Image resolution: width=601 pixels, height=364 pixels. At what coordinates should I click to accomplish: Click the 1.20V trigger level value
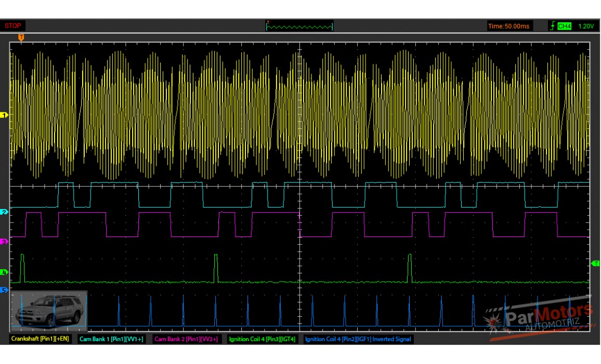pyautogui.click(x=585, y=26)
